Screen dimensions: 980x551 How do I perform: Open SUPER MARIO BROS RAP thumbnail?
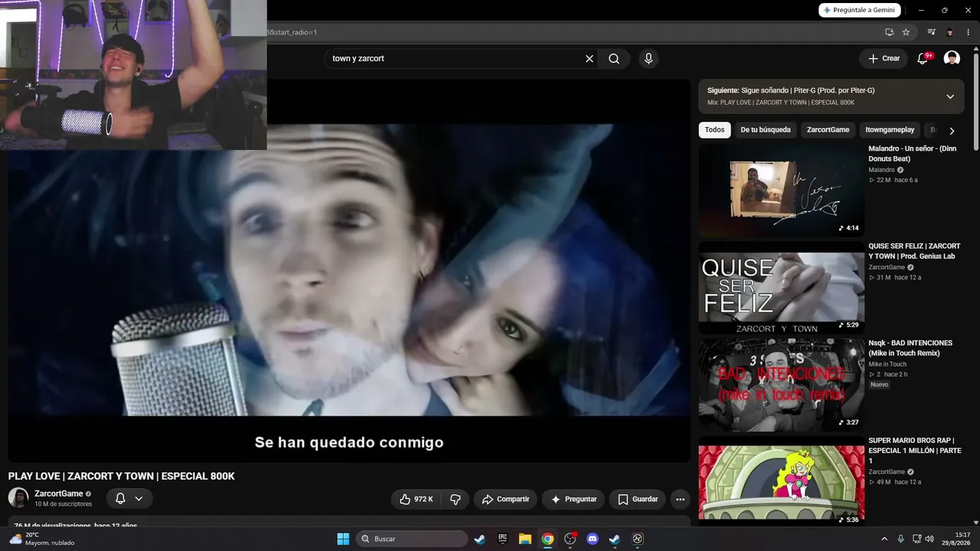click(781, 482)
